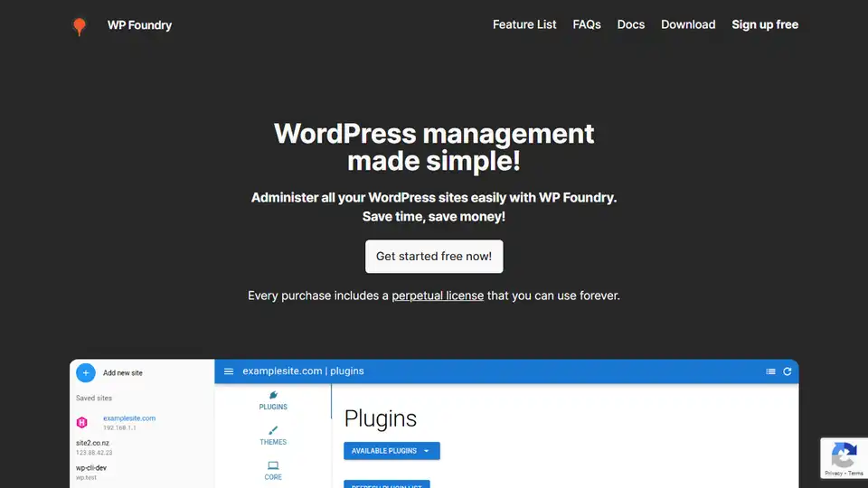Viewport: 868px width, 488px height.
Task: Click the list view icon in the blue bar
Action: [770, 371]
